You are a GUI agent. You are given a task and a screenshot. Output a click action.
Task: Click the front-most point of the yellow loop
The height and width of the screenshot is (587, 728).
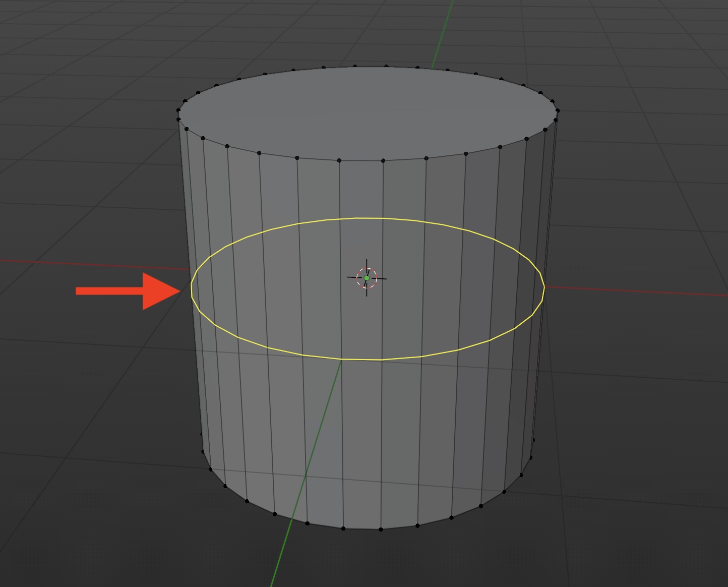pos(362,360)
